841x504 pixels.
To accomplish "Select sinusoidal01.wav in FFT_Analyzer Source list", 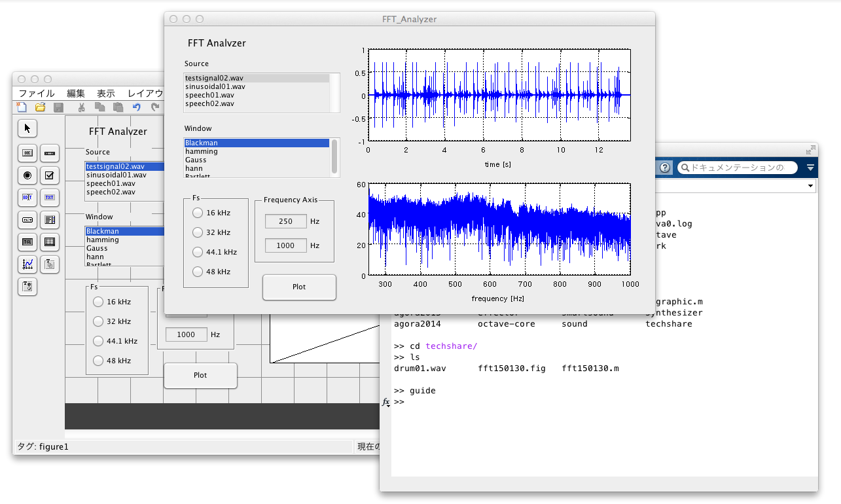I will 257,86.
